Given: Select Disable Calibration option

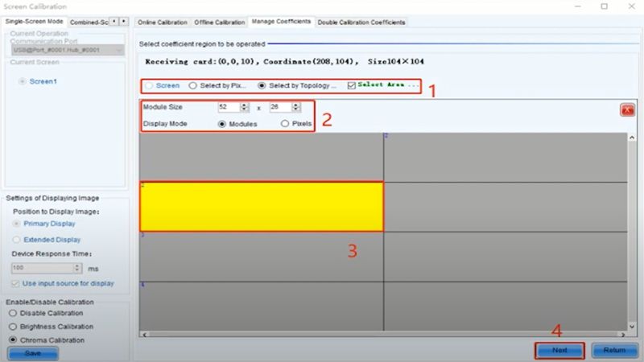Looking at the screenshot, I should pos(13,313).
